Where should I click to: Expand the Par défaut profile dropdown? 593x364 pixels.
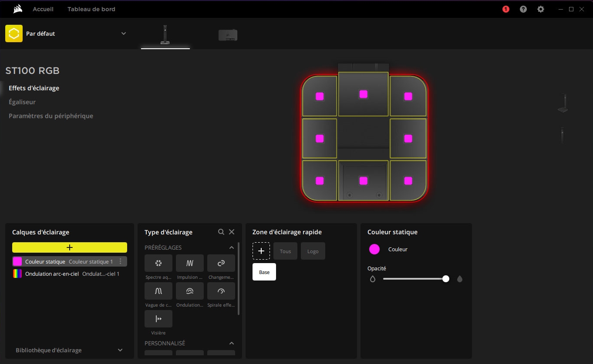(x=124, y=33)
